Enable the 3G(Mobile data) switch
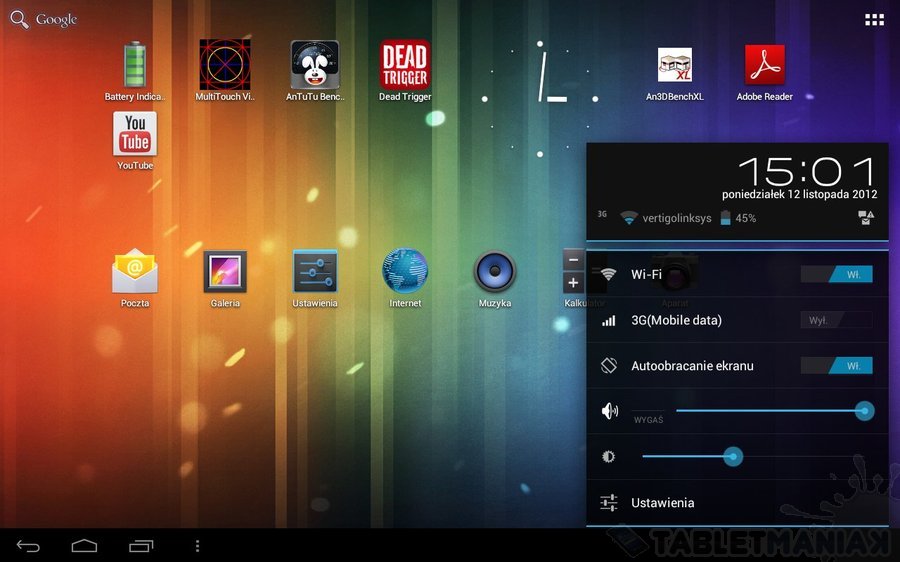The height and width of the screenshot is (562, 900). [836, 320]
